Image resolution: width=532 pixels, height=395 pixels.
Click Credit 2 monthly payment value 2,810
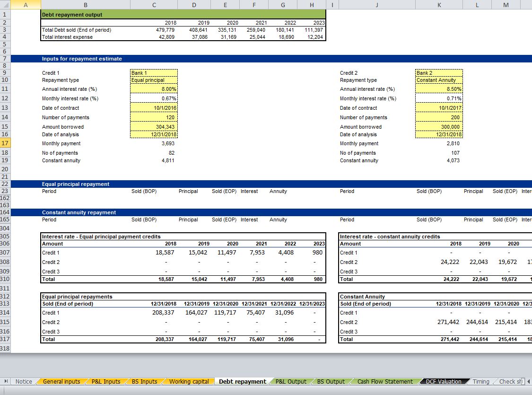(x=453, y=143)
